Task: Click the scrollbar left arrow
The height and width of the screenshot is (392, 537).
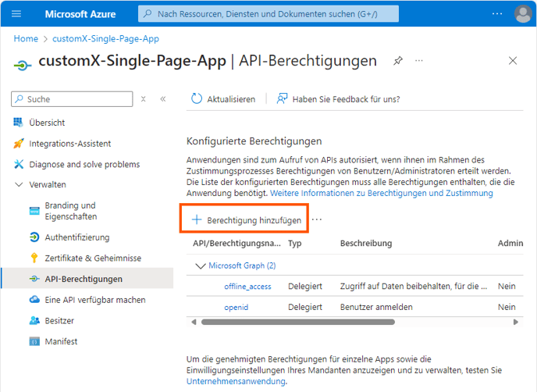Action: (x=194, y=322)
